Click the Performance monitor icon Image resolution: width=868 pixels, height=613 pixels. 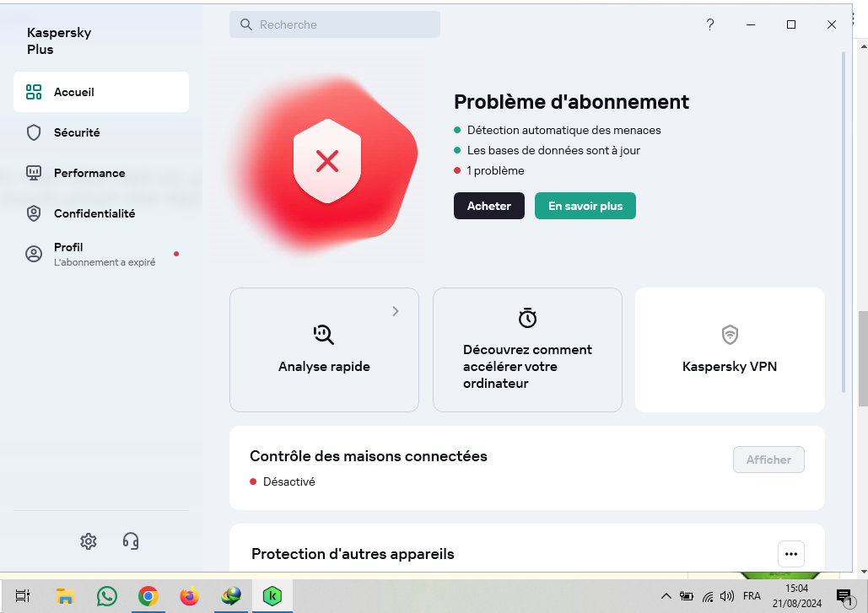click(x=34, y=173)
